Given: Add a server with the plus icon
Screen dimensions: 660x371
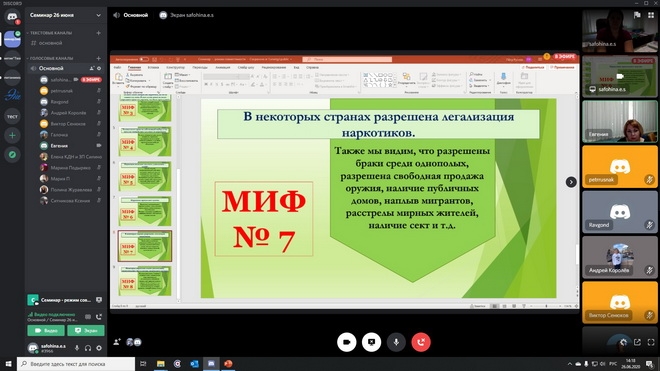Looking at the screenshot, I should pyautogui.click(x=12, y=135).
